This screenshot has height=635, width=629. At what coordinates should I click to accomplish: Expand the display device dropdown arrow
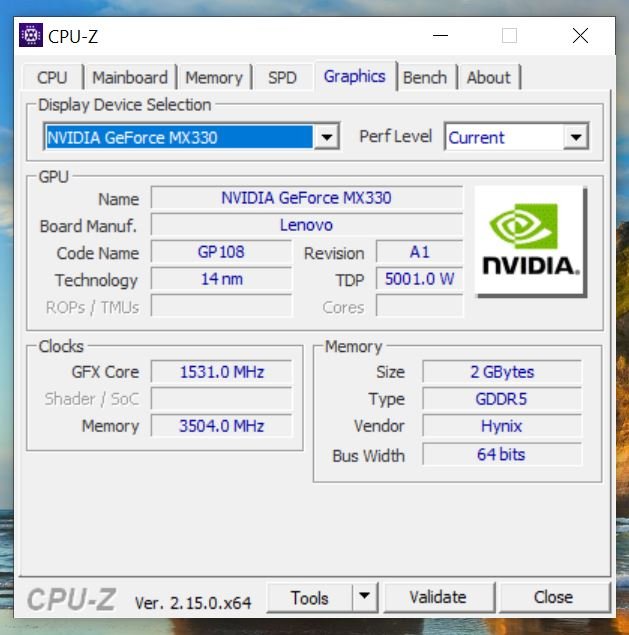point(326,137)
